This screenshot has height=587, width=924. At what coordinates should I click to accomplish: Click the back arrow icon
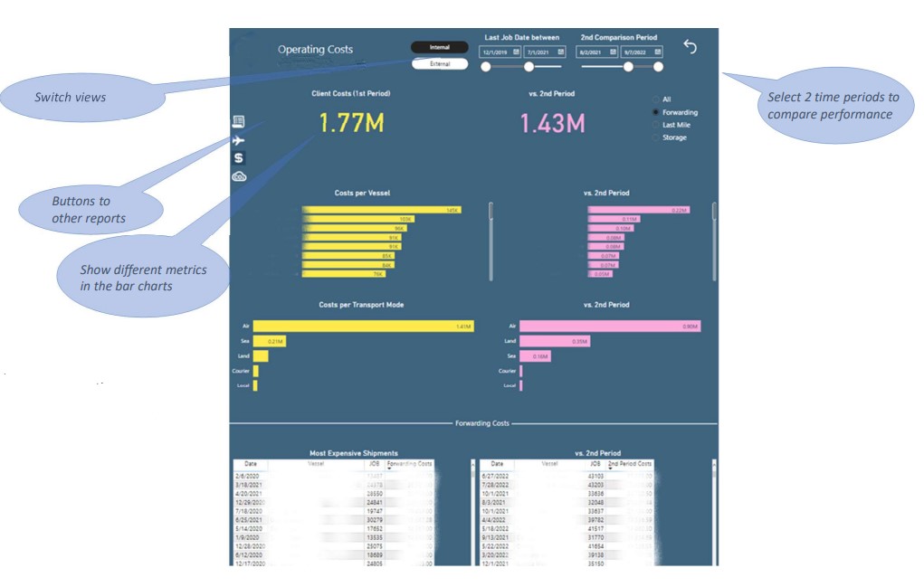pyautogui.click(x=691, y=47)
